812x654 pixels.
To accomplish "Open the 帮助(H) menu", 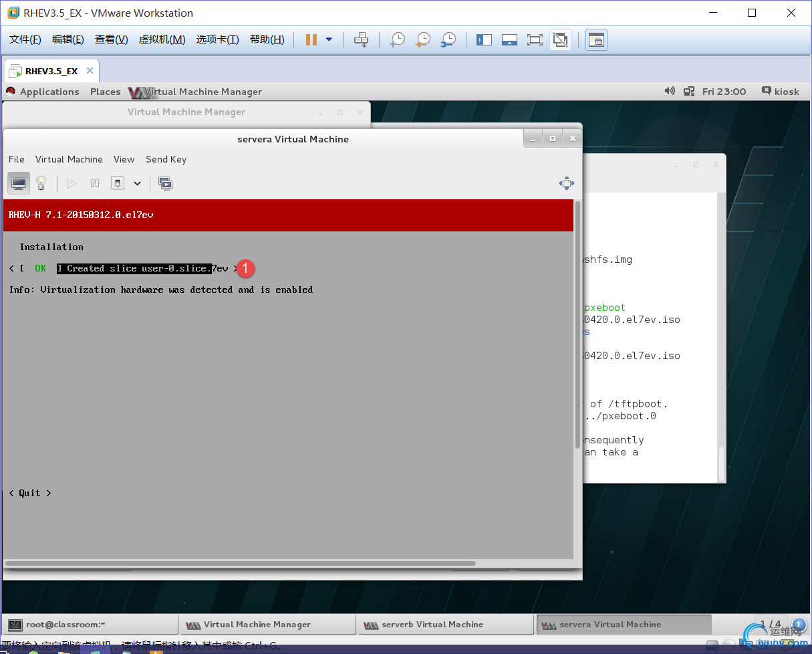I will (x=267, y=39).
